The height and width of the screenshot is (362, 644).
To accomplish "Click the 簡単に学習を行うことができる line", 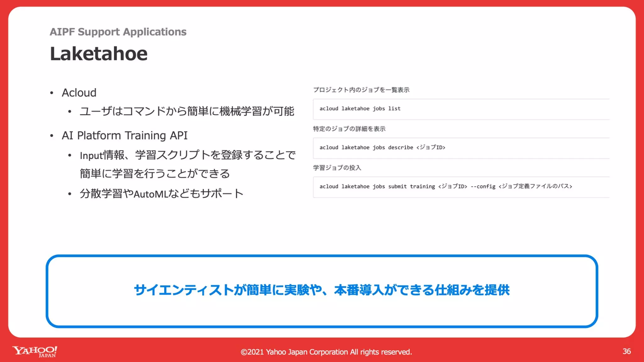I will click(155, 173).
